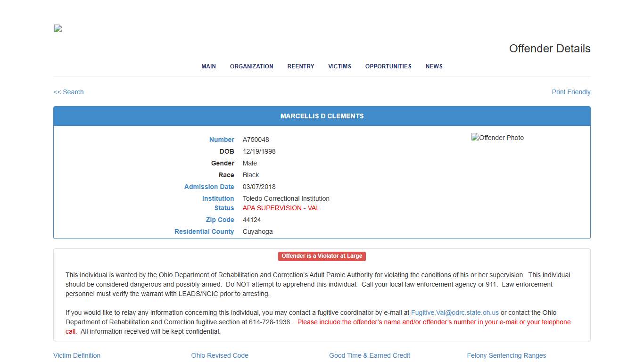Click the Offender is a Violator at Large badge
Screen dimensions: 644x362
(x=322, y=256)
